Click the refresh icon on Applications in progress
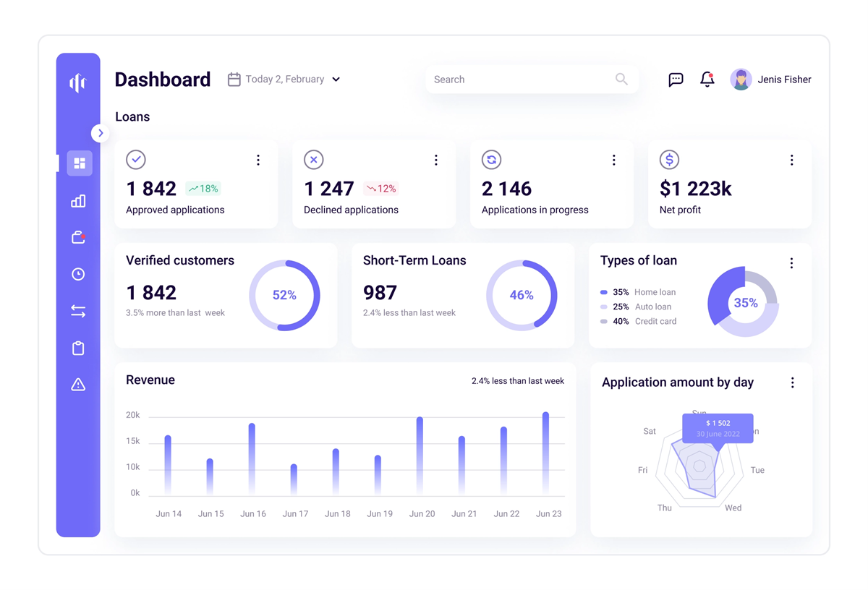This screenshot has width=868, height=590. [491, 159]
